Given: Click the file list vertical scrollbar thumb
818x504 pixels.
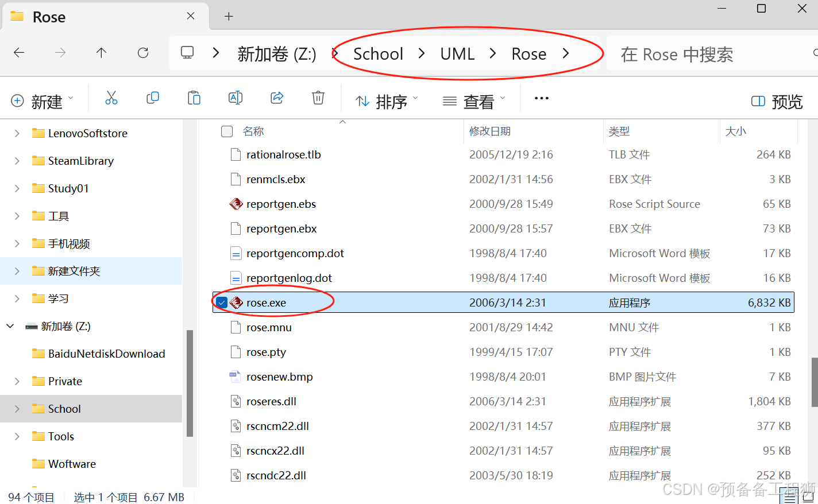Looking at the screenshot, I should pyautogui.click(x=814, y=382).
